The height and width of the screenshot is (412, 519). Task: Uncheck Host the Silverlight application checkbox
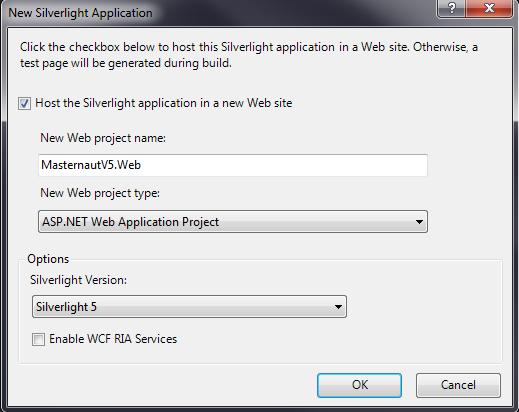tap(24, 103)
